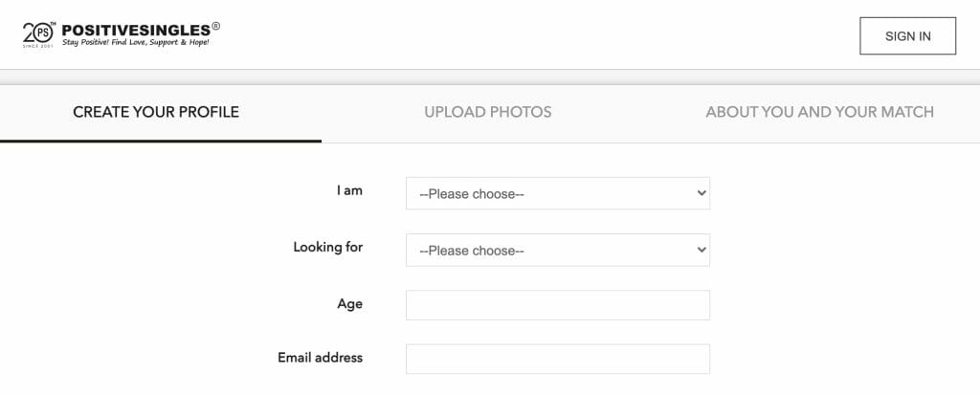Focus the Email address input field

pos(558,359)
